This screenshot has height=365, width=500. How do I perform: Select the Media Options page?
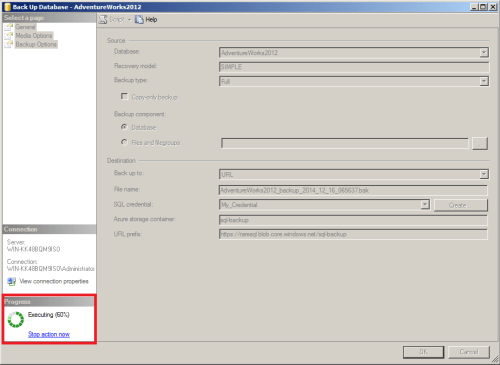click(x=34, y=36)
